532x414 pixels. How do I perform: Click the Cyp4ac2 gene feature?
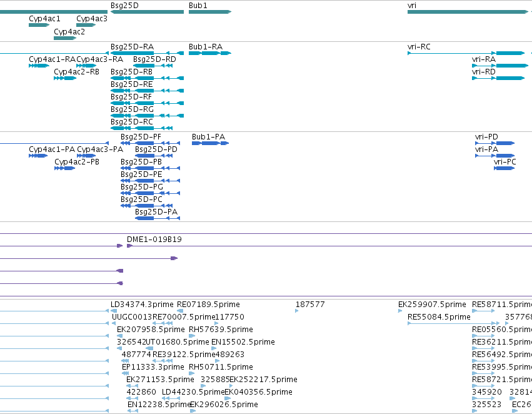point(65,38)
